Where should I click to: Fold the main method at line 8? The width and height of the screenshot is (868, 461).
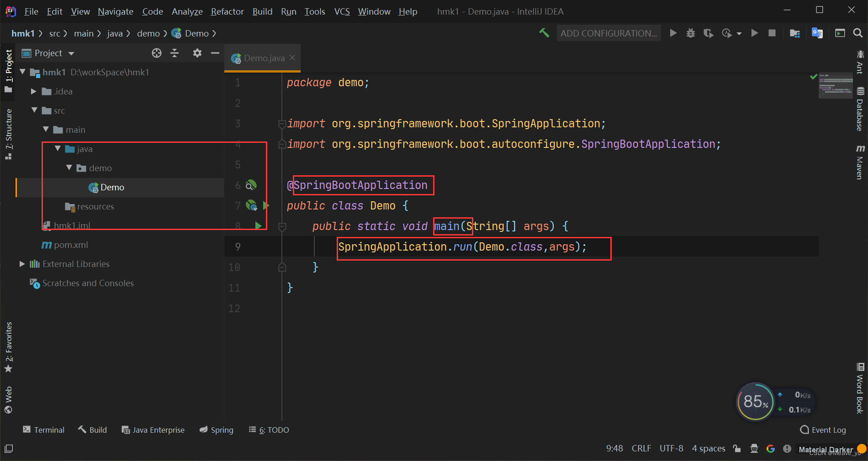(x=282, y=226)
